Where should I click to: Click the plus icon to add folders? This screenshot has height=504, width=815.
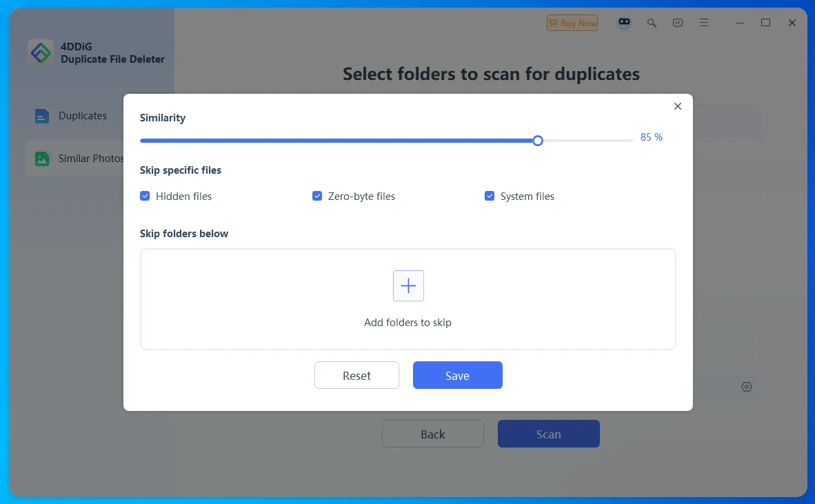(x=408, y=285)
